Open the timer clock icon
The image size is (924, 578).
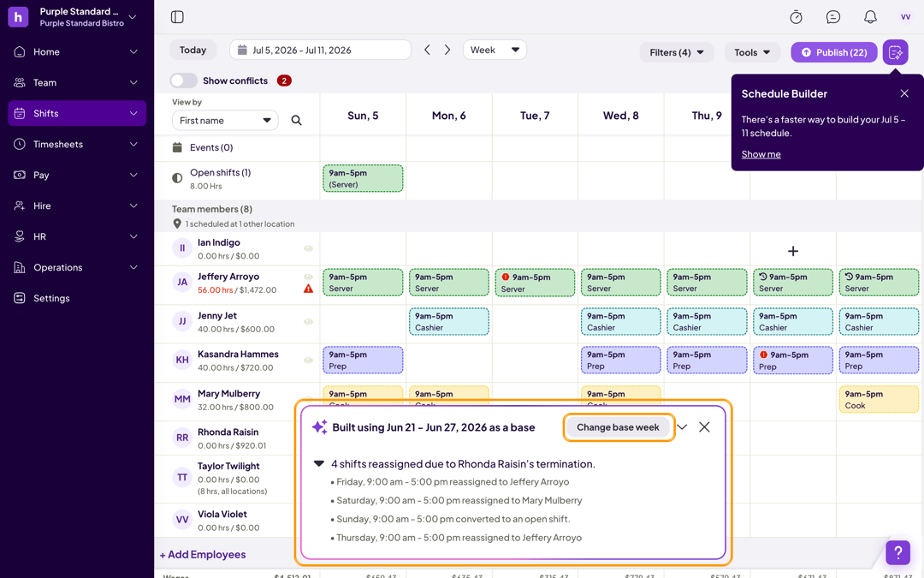coord(796,17)
